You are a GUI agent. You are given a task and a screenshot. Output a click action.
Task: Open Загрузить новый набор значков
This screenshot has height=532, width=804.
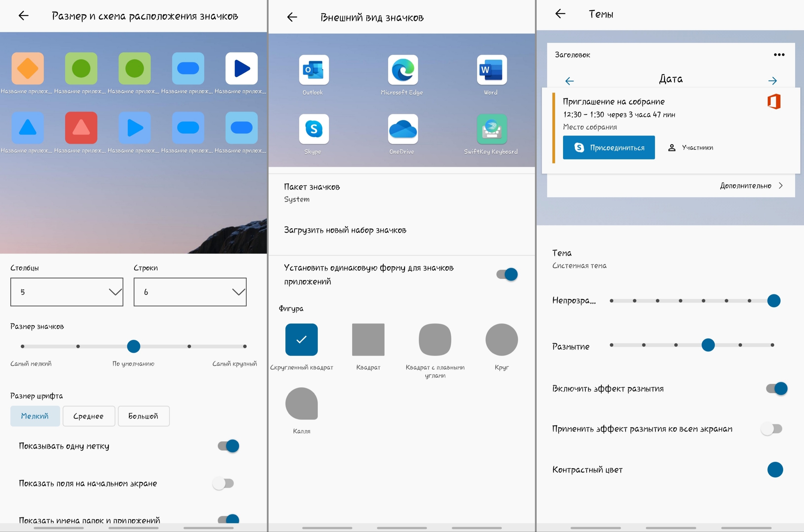345,230
